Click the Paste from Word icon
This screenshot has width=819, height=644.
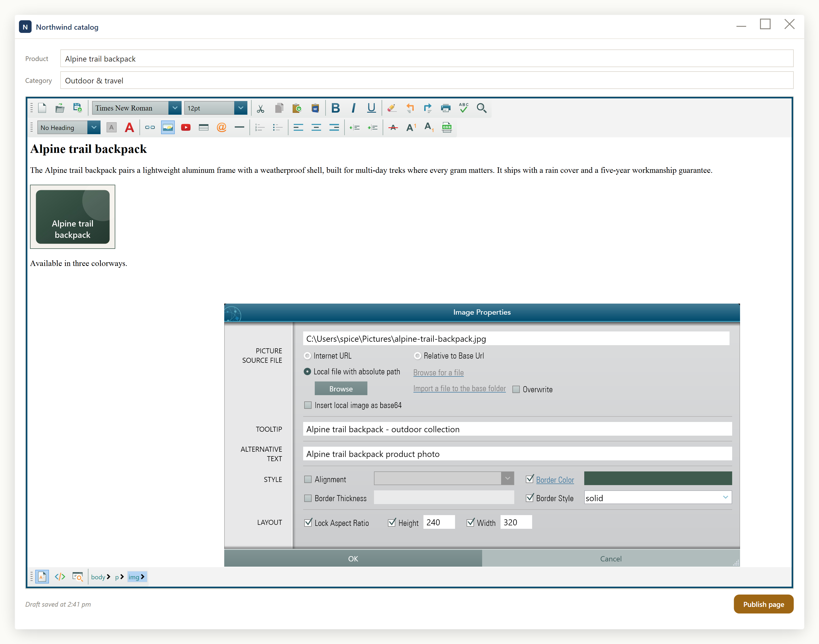pyautogui.click(x=315, y=109)
